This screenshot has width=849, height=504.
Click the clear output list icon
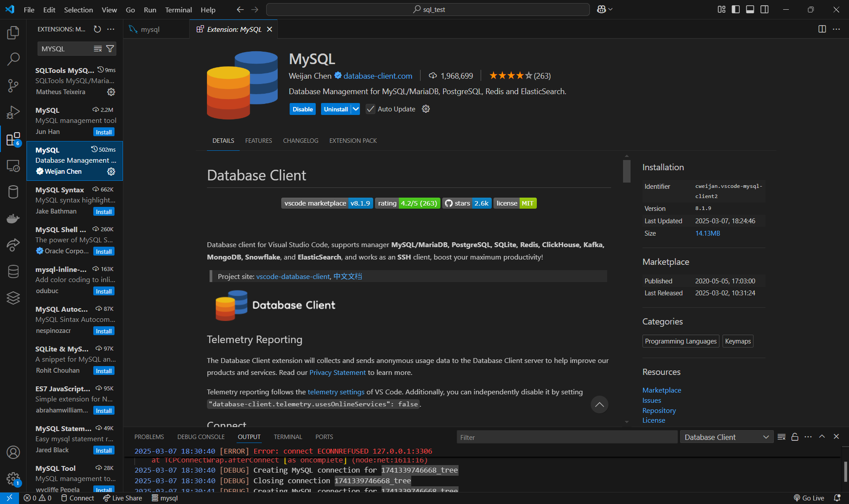click(781, 437)
